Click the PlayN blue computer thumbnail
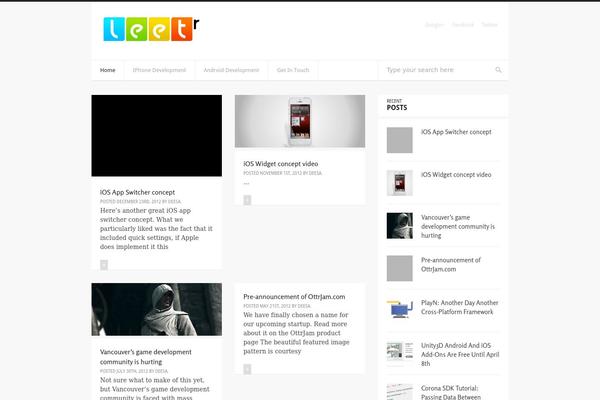 (399, 309)
